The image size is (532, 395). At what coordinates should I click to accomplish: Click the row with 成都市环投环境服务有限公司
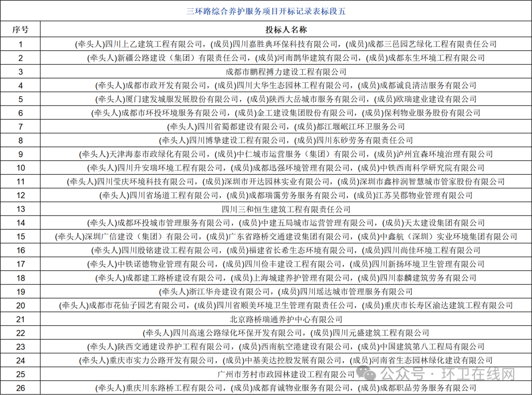tap(266, 113)
